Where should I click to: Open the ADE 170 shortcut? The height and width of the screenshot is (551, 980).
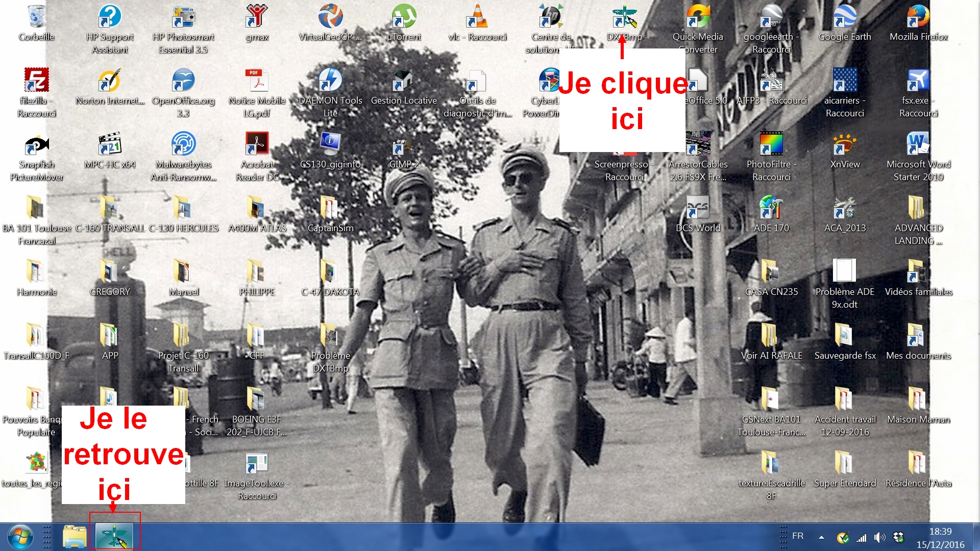[771, 208]
